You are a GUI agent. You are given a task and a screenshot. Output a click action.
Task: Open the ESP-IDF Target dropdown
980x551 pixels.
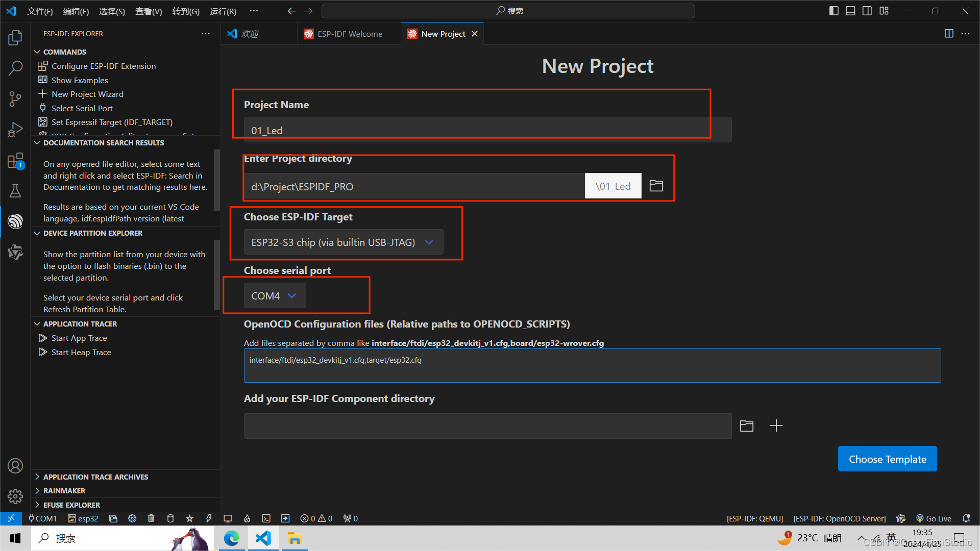click(x=343, y=242)
